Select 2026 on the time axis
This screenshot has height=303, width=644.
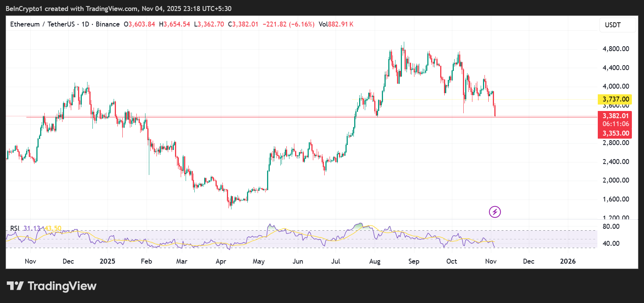(567, 261)
